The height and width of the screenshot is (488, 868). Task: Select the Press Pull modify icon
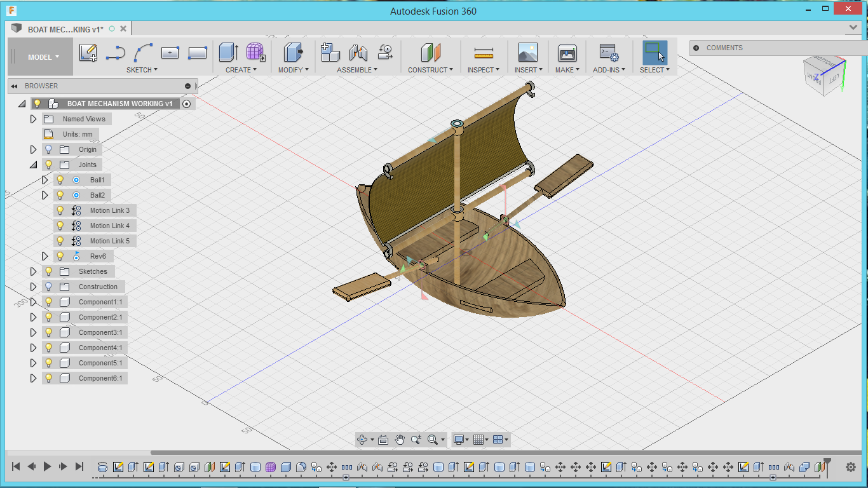coord(293,53)
